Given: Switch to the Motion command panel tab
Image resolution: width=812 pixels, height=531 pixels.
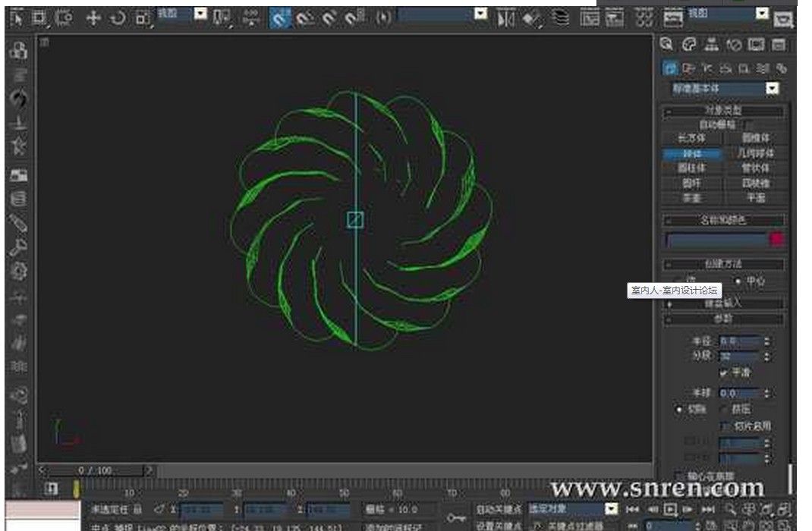Looking at the screenshot, I should point(734,45).
